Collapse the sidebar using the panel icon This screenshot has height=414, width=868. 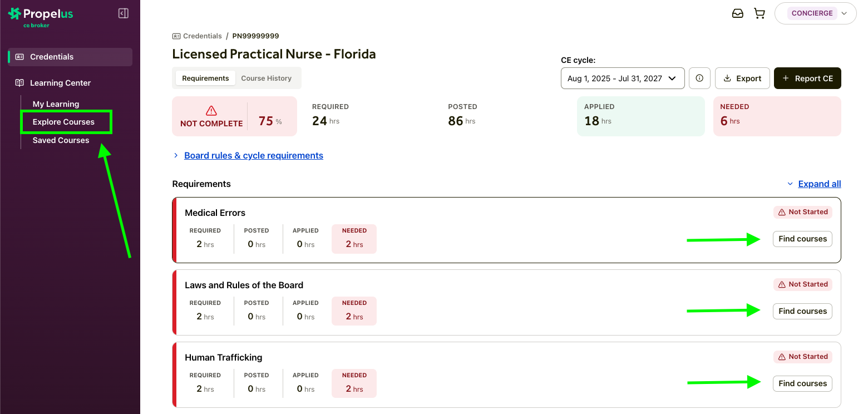[x=124, y=13]
